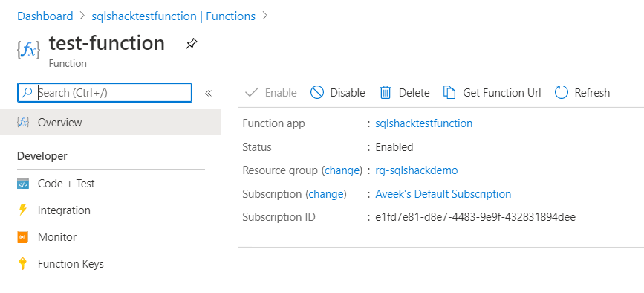This screenshot has height=293, width=644.
Task: Click the Developer section heading
Action: 42,156
